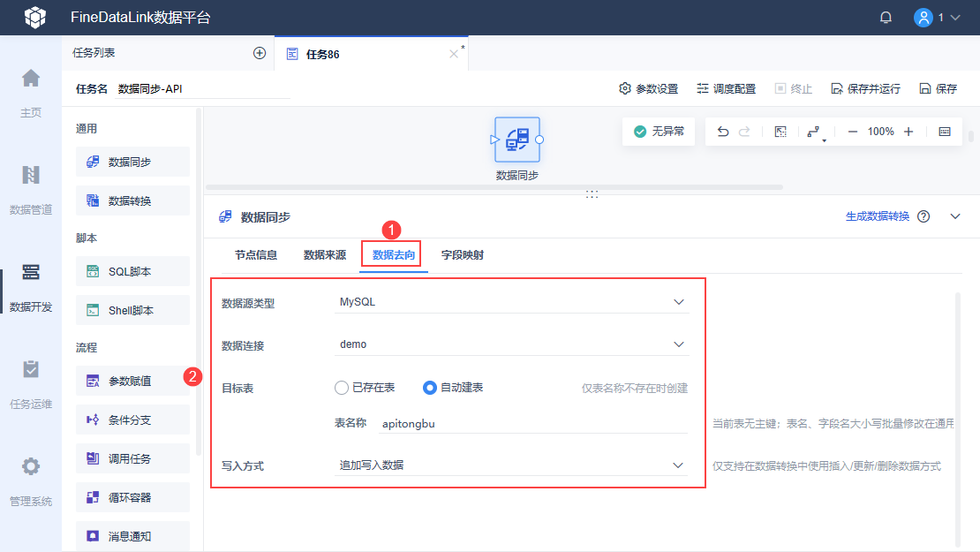Image resolution: width=980 pixels, height=552 pixels.
Task: Click redo arrow in canvas toolbar
Action: [x=744, y=132]
